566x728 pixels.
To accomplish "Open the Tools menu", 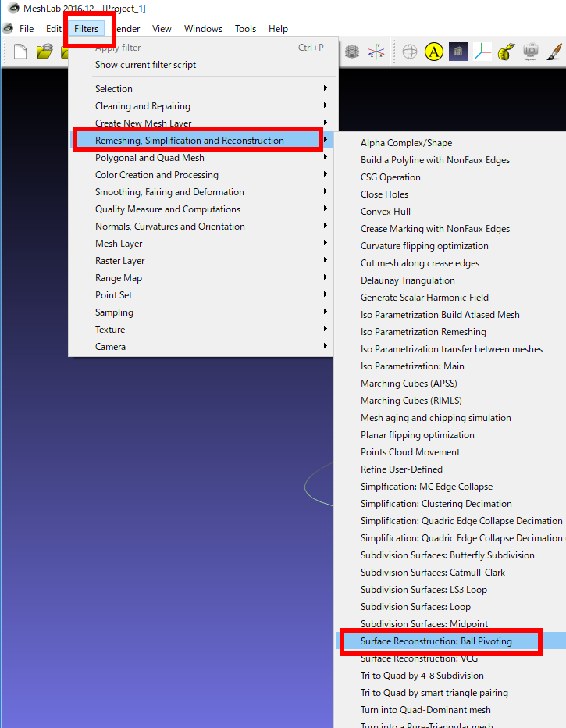I will pyautogui.click(x=245, y=29).
